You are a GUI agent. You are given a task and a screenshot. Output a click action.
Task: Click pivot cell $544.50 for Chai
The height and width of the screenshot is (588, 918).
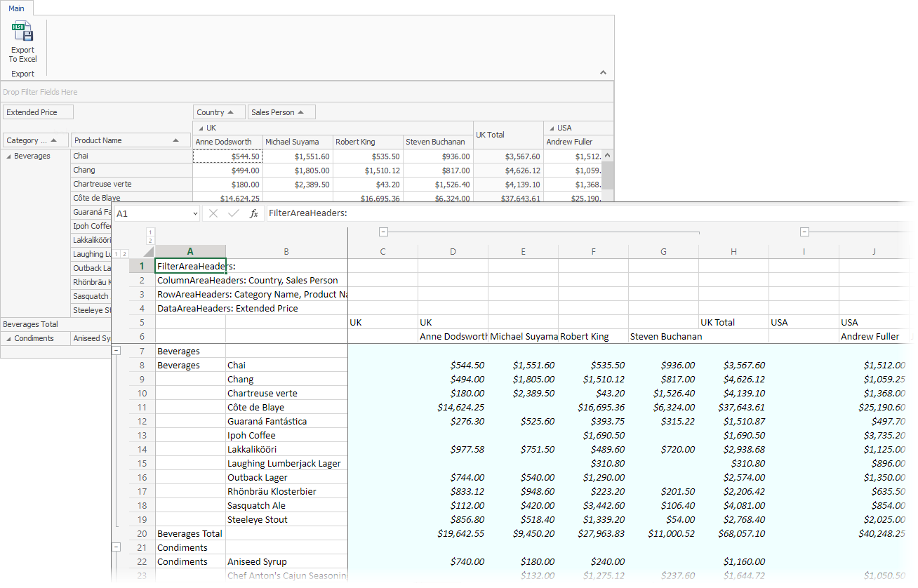227,156
